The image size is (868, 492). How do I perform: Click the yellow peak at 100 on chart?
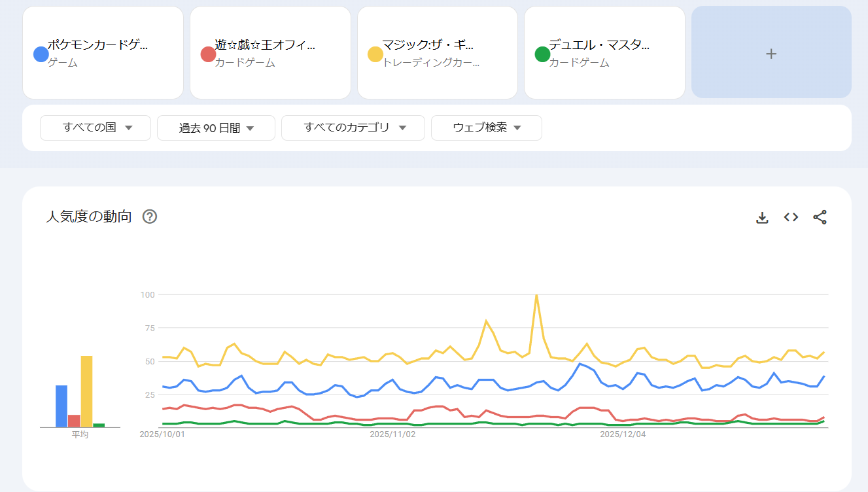coord(536,296)
